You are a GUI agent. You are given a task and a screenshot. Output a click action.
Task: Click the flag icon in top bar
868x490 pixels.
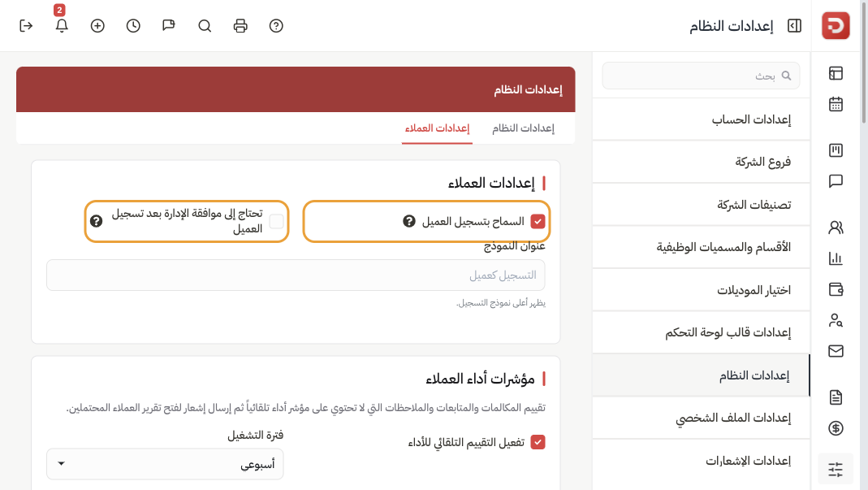169,26
